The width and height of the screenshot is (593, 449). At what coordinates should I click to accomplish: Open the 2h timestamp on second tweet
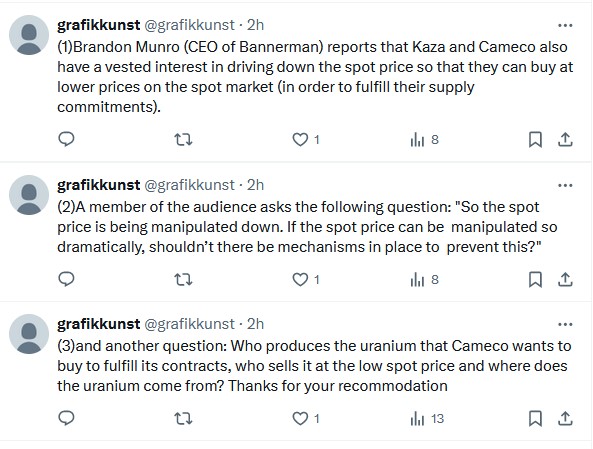[255, 185]
